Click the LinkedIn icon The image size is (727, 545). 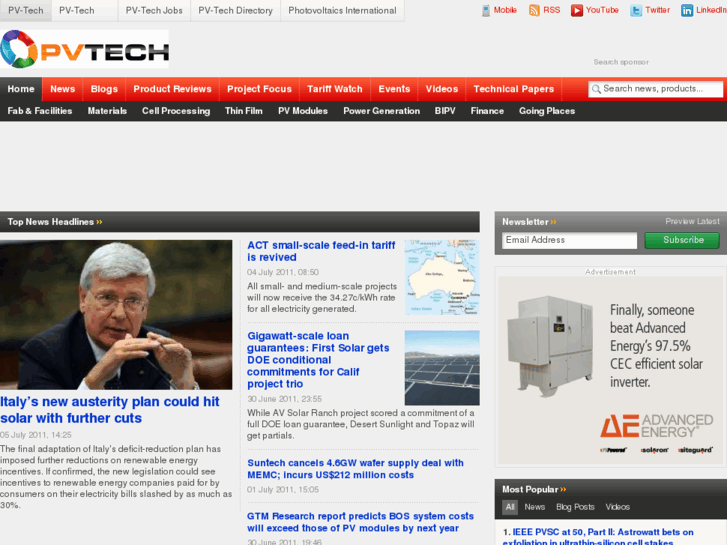click(x=687, y=10)
